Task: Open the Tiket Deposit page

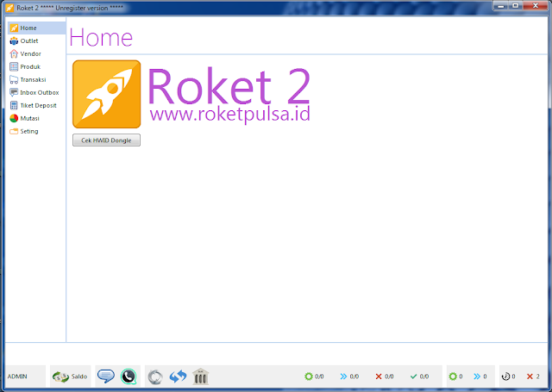Action: pos(36,105)
